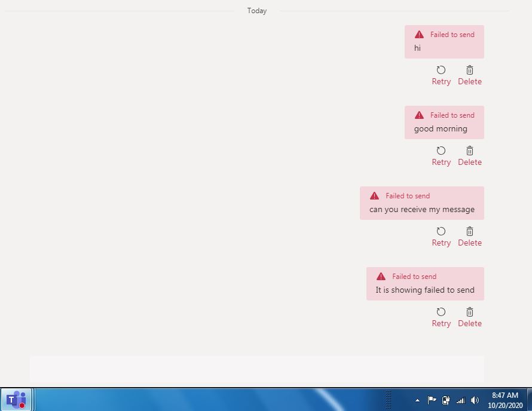The image size is (532, 411).
Task: Click the trash icon under "good morning"
Action: pos(470,151)
